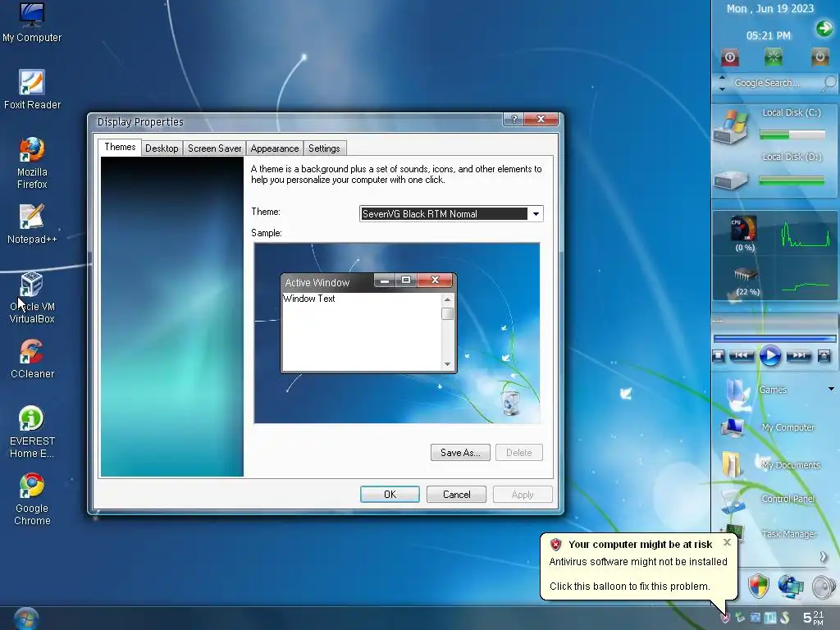Viewport: 840px width, 630px height.
Task: Click the security warning balloon text
Action: coord(638,573)
